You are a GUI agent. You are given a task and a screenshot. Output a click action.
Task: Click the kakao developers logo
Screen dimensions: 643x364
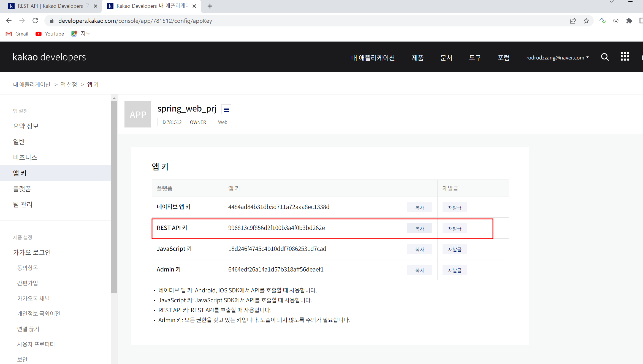tap(49, 57)
